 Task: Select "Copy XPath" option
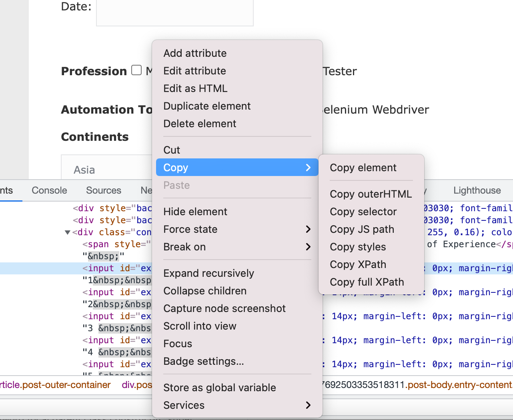(x=358, y=264)
